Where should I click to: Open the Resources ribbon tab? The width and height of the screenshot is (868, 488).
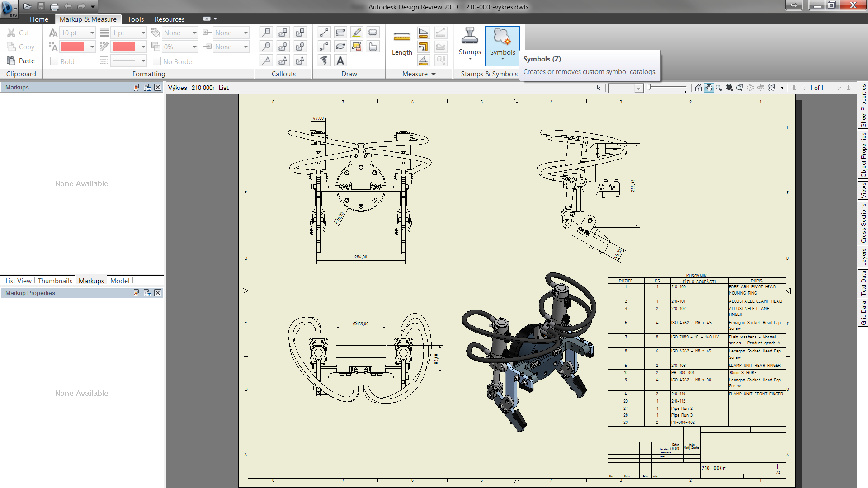(169, 19)
